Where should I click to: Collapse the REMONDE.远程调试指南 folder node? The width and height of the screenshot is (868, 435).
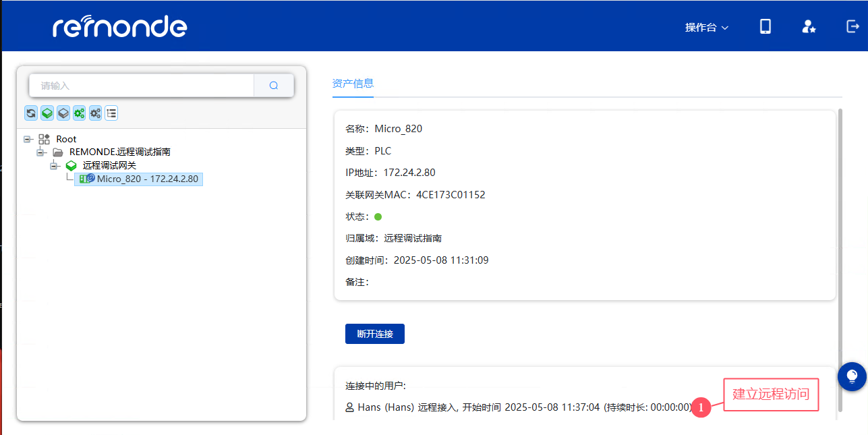(x=40, y=152)
